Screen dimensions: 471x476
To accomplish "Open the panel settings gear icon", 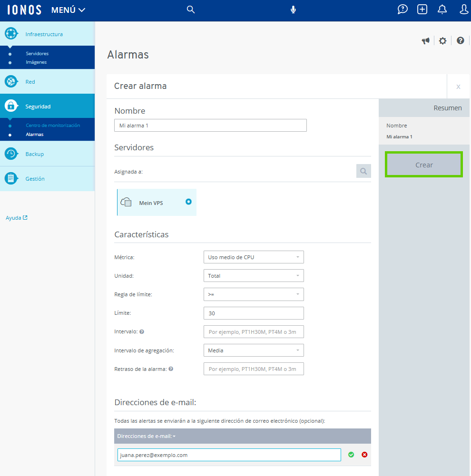I will pyautogui.click(x=442, y=41).
